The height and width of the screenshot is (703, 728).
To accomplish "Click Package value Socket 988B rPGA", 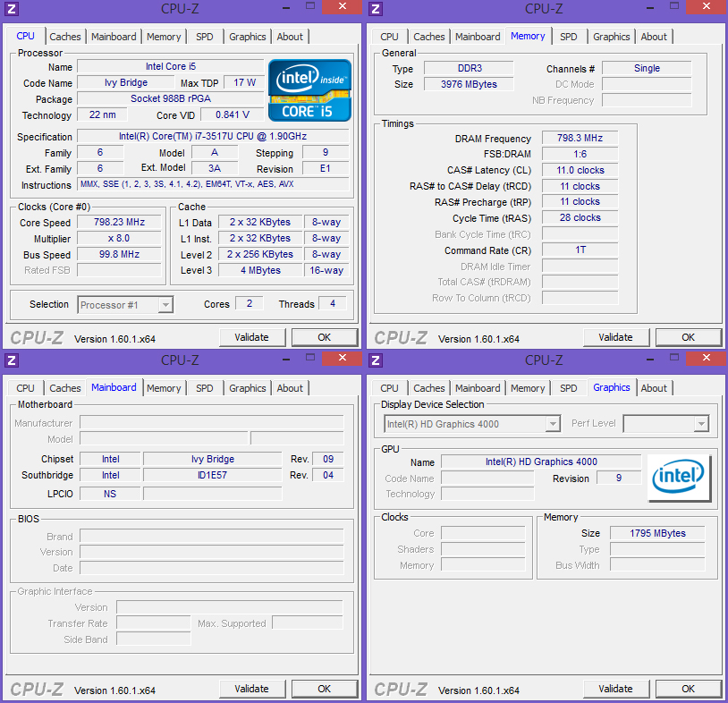I will [x=171, y=98].
